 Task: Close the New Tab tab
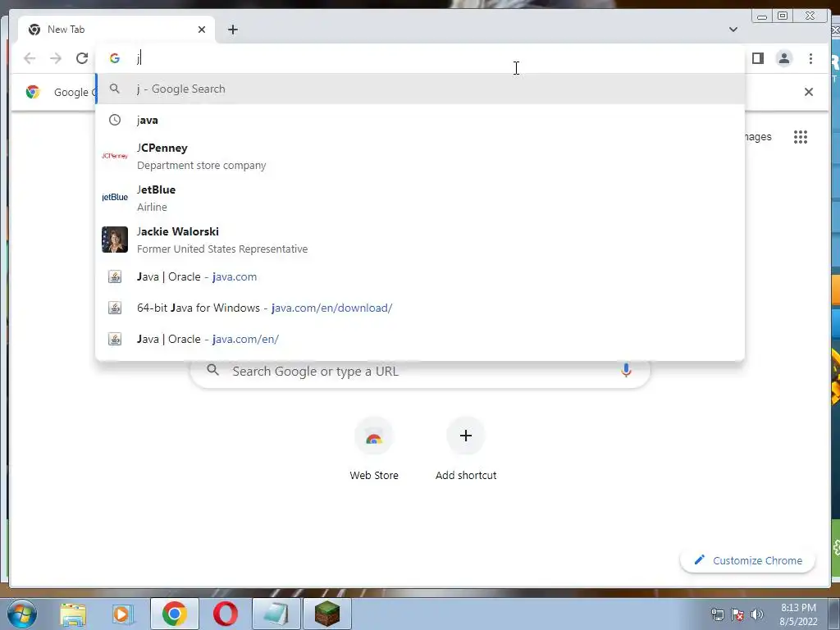(202, 30)
